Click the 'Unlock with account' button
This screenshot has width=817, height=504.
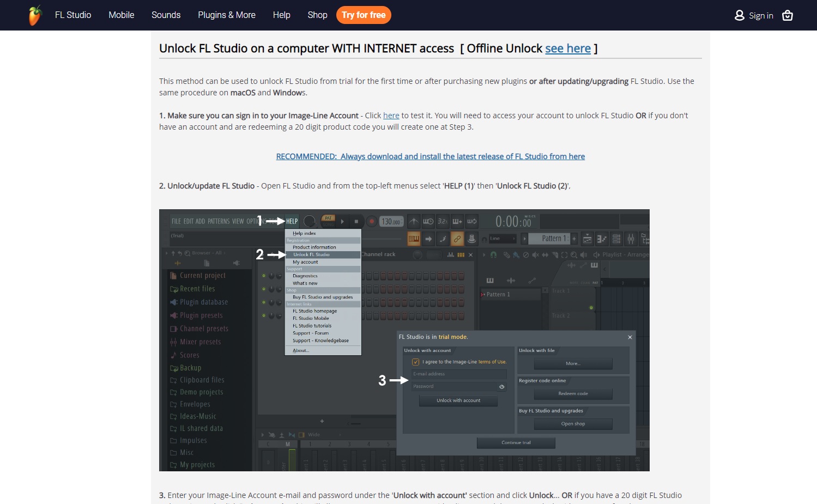458,400
